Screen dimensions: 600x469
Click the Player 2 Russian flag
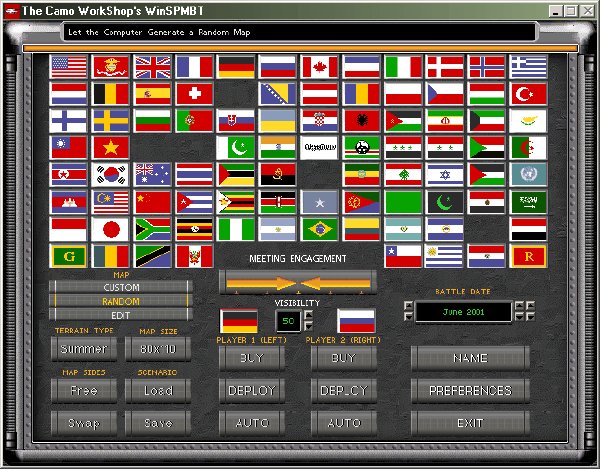356,321
